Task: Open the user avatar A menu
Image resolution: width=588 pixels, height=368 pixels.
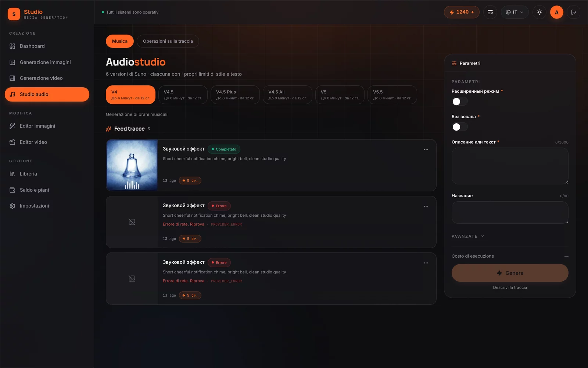Action: click(x=557, y=12)
